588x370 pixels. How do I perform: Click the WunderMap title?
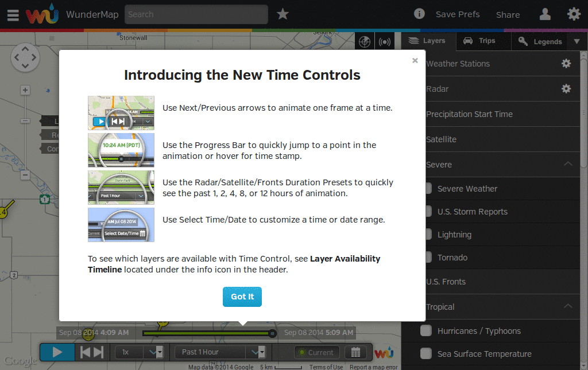pos(92,14)
